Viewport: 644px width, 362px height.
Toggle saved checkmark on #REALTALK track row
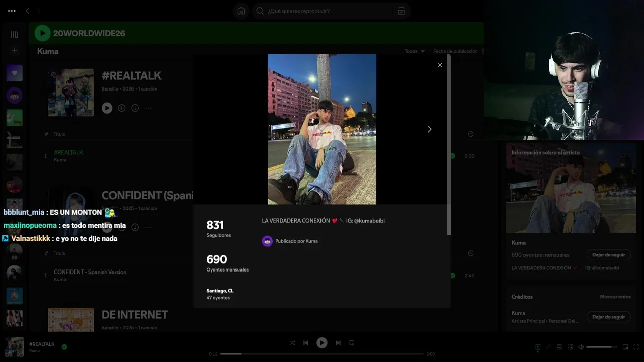coord(452,156)
